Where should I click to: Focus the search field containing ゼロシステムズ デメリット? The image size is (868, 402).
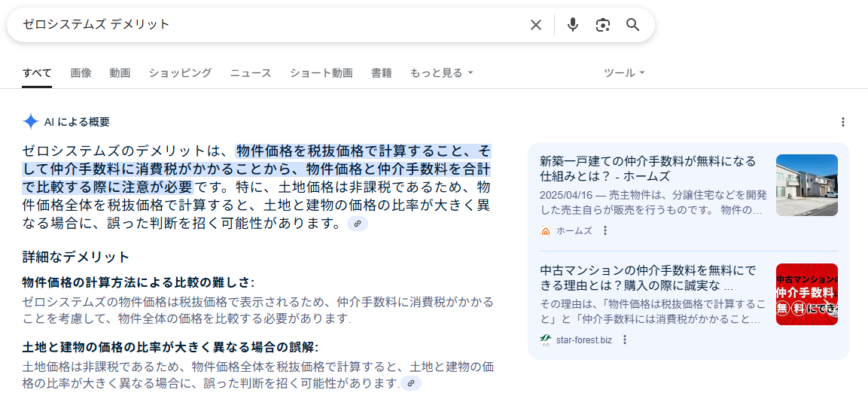click(x=271, y=25)
